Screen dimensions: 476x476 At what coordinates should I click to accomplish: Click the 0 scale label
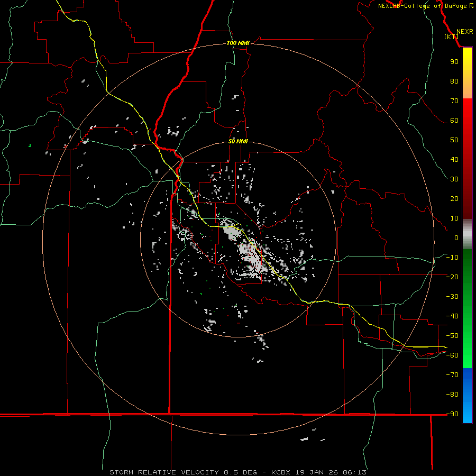(456, 237)
